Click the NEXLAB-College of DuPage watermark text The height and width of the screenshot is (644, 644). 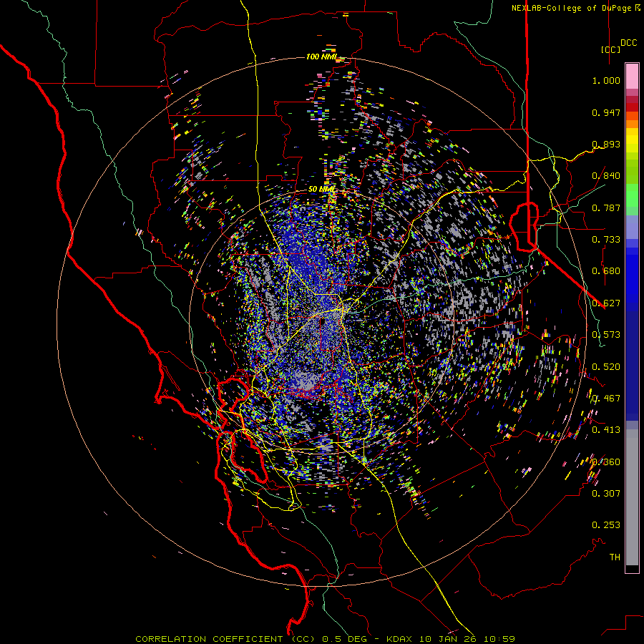click(x=576, y=8)
